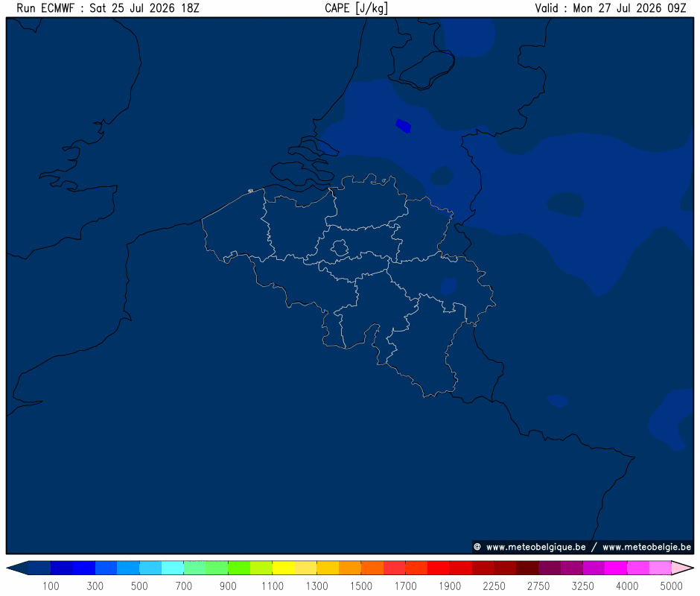Click the dark arrow at legend's left end
The height and width of the screenshot is (596, 700).
pyautogui.click(x=17, y=568)
